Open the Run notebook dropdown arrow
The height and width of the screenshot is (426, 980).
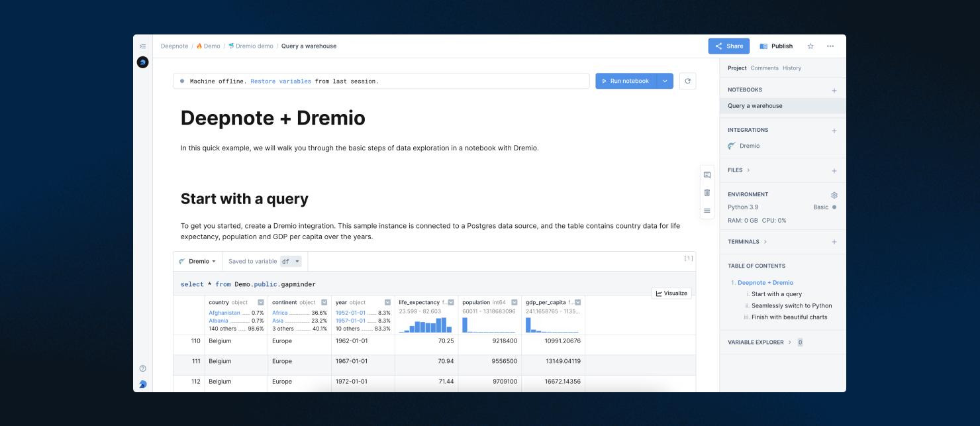[x=665, y=81]
